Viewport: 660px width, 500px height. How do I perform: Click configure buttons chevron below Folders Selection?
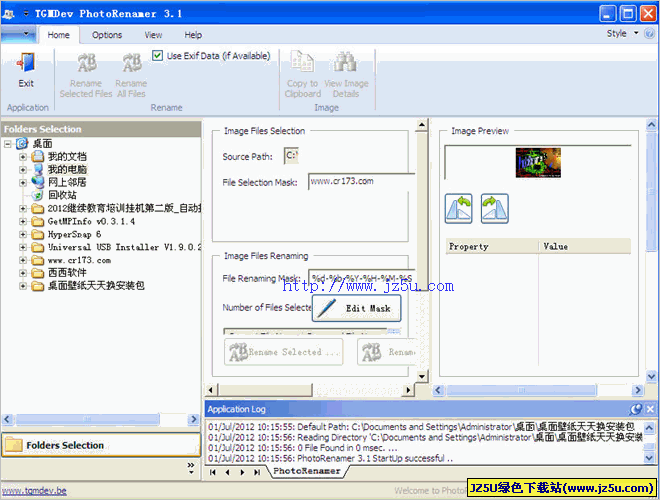tap(191, 468)
